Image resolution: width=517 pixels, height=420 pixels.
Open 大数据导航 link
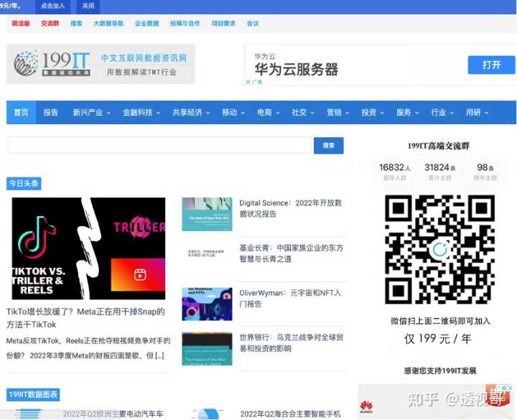coord(108,24)
